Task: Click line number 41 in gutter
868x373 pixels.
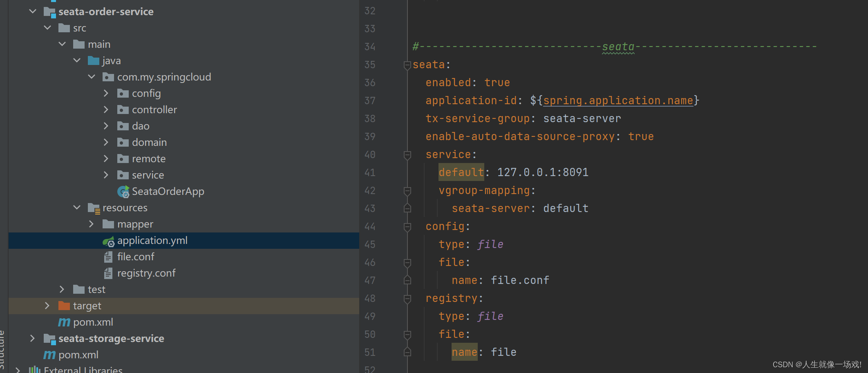Action: [370, 172]
